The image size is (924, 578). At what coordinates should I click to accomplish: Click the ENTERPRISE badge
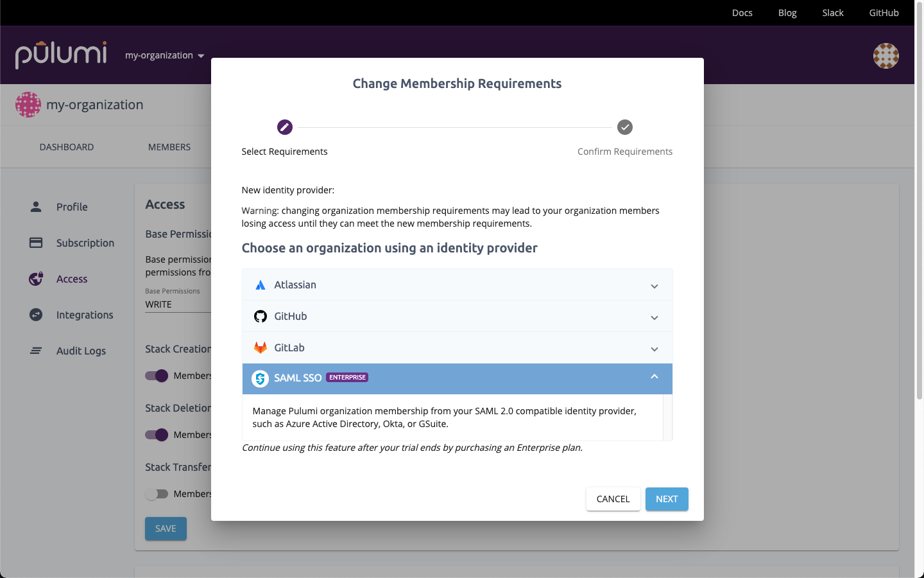tap(347, 378)
